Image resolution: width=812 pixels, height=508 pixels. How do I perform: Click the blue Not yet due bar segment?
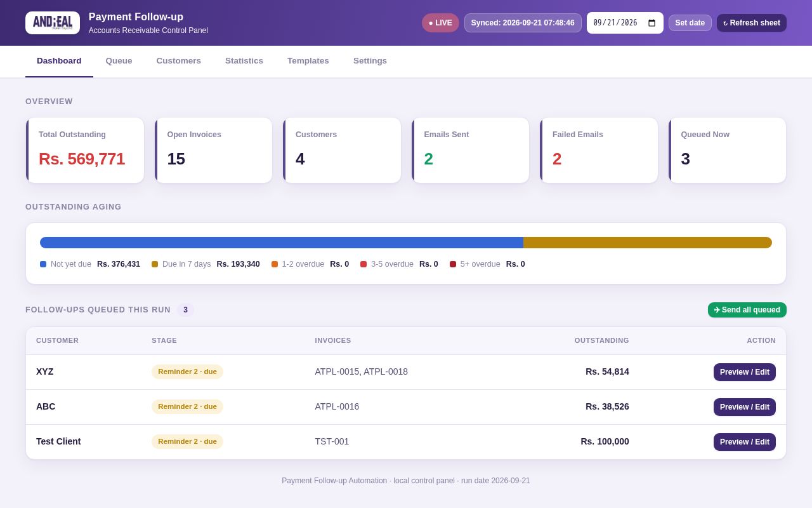point(282,243)
